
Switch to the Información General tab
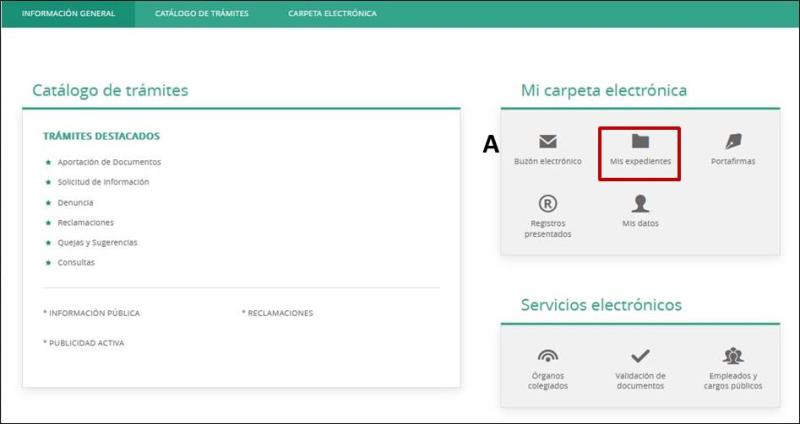[x=68, y=14]
